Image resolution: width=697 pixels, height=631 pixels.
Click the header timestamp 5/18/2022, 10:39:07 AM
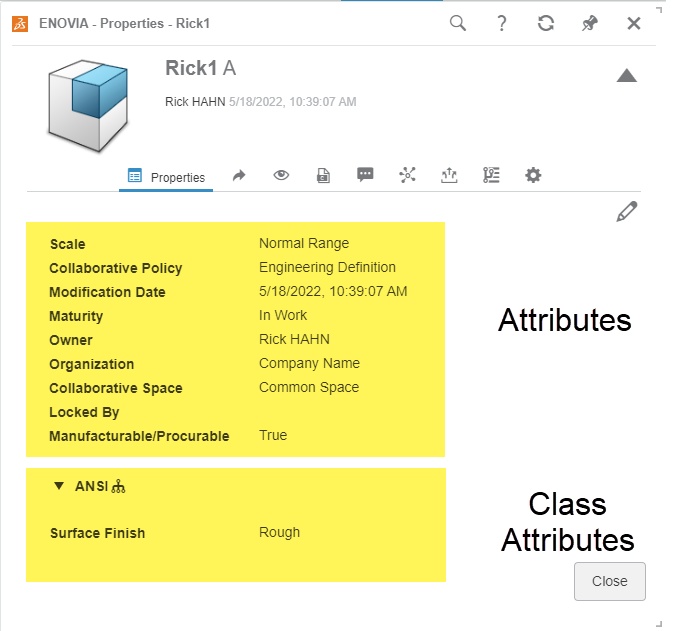pos(292,102)
